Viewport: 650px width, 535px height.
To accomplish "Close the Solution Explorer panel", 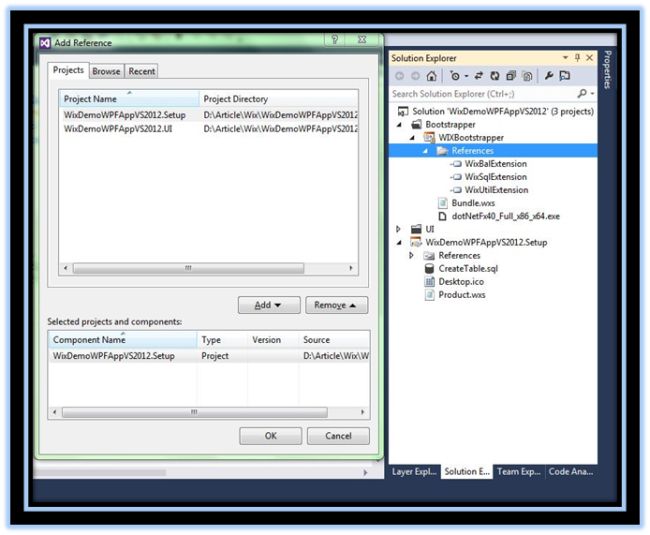I will [589, 58].
